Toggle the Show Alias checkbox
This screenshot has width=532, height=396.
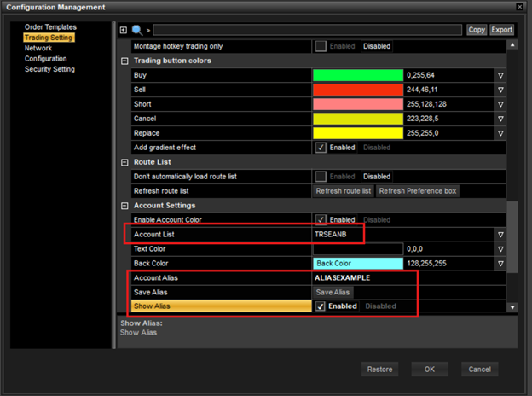click(x=321, y=306)
